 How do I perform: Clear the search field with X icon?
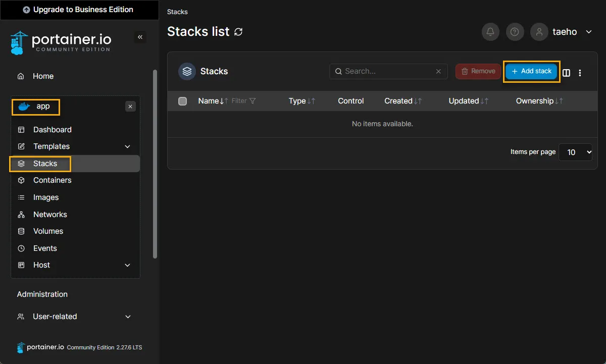coord(438,71)
